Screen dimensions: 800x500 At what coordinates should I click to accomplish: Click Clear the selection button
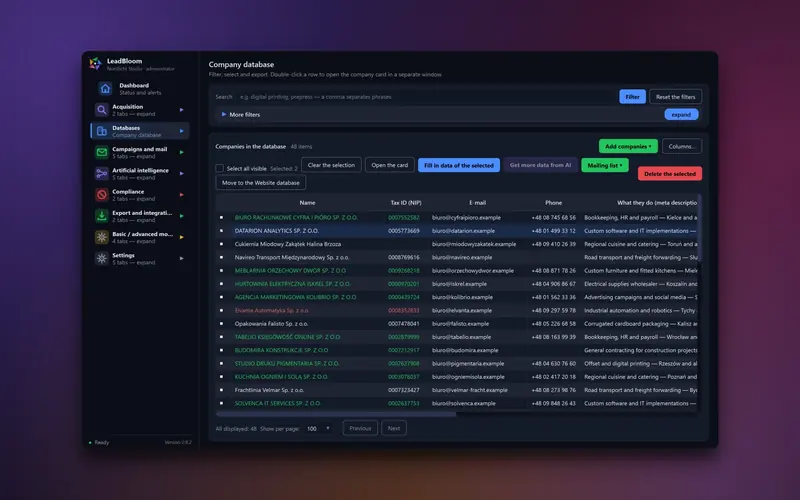[x=331, y=165]
